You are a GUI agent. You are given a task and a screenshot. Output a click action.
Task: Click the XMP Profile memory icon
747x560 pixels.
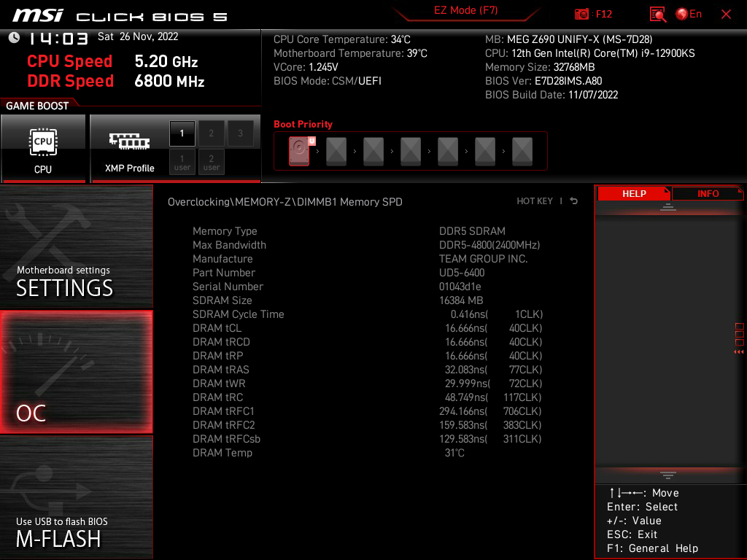pyautogui.click(x=129, y=141)
